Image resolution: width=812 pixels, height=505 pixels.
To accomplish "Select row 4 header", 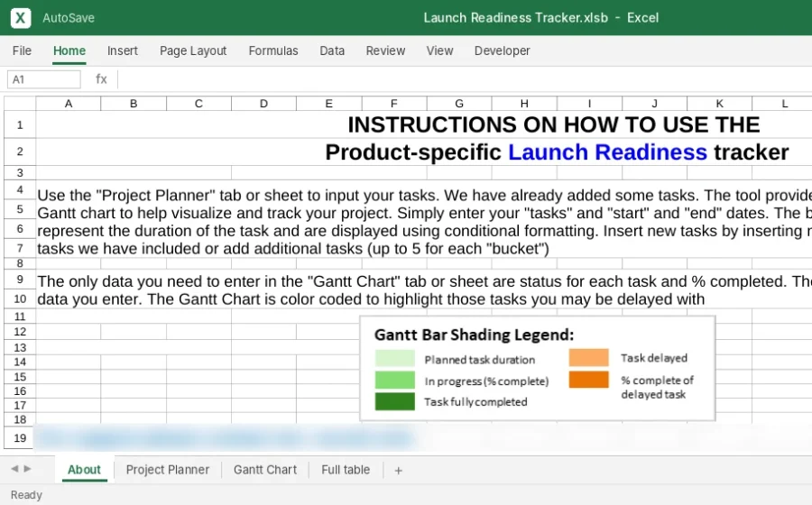I will point(20,190).
